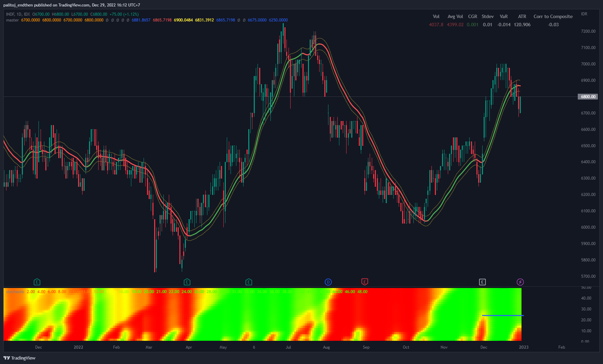
Task: Click the 6000.00 price scale label
Action: [588, 227]
